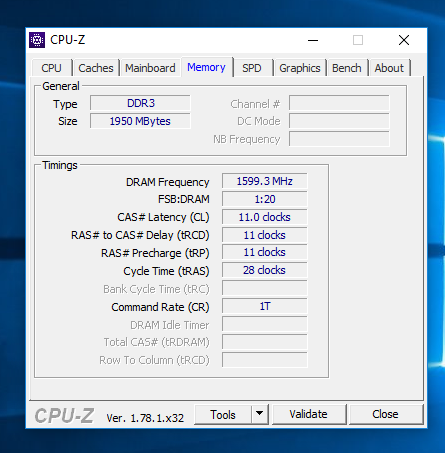Image resolution: width=445 pixels, height=453 pixels.
Task: Click the empty Channel # field
Action: coord(339,103)
